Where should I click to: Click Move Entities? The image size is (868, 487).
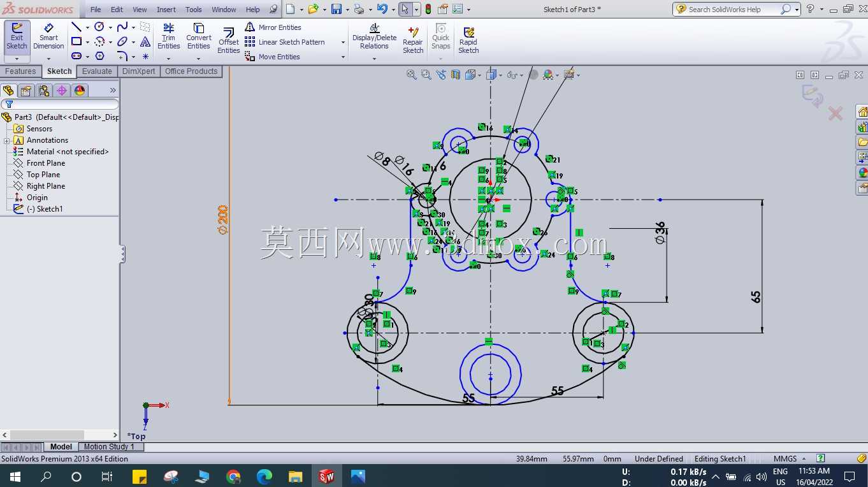pos(272,57)
